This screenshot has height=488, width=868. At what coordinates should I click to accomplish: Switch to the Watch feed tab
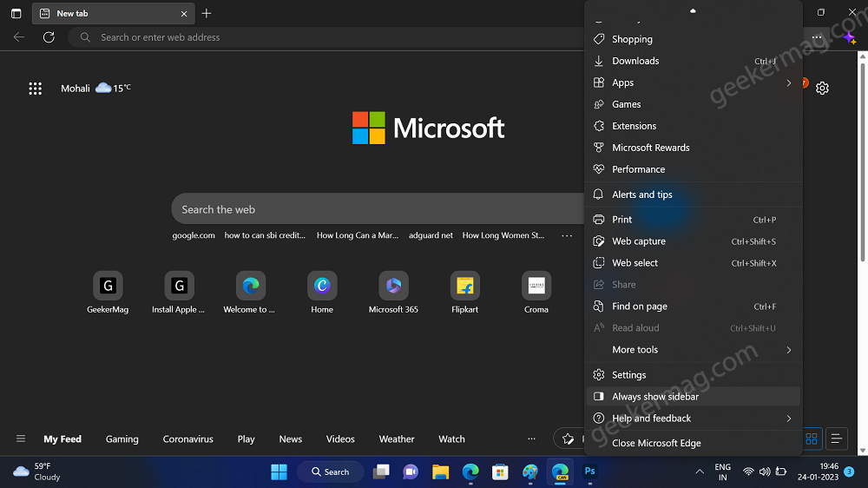451,439
